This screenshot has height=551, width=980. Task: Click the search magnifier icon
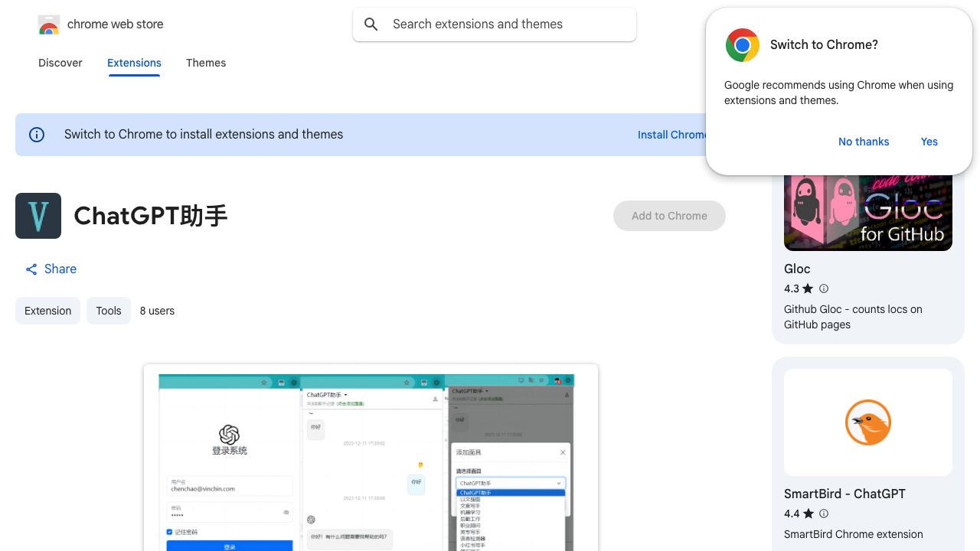point(371,24)
